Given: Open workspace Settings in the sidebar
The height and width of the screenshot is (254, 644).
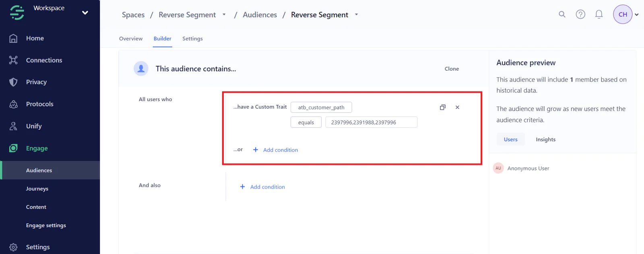Looking at the screenshot, I should click(x=38, y=247).
